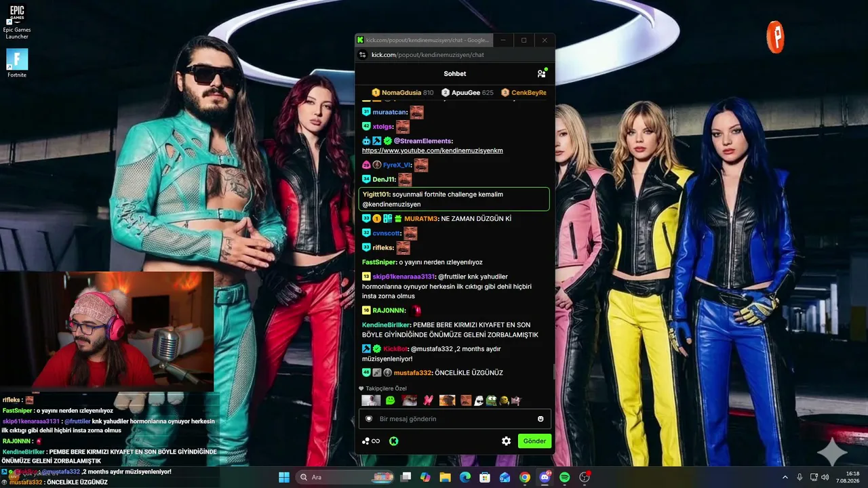Open Windows Start menu
The height and width of the screenshot is (488, 868).
click(x=284, y=477)
